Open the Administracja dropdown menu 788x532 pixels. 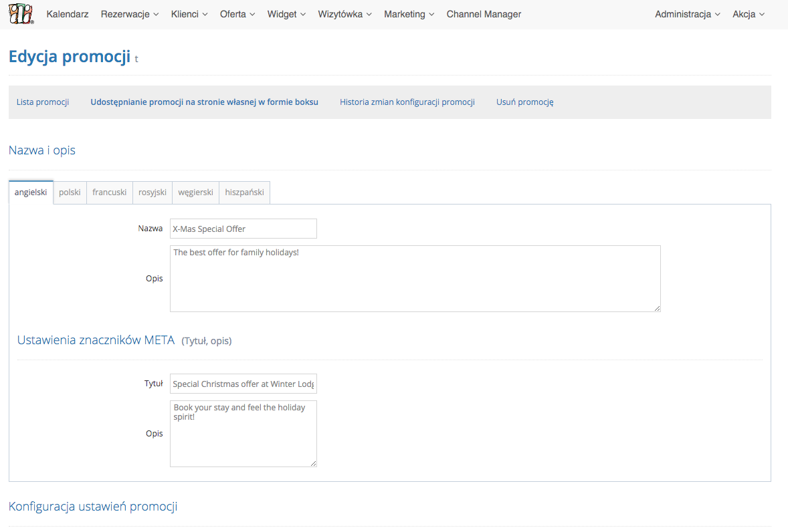tap(687, 14)
